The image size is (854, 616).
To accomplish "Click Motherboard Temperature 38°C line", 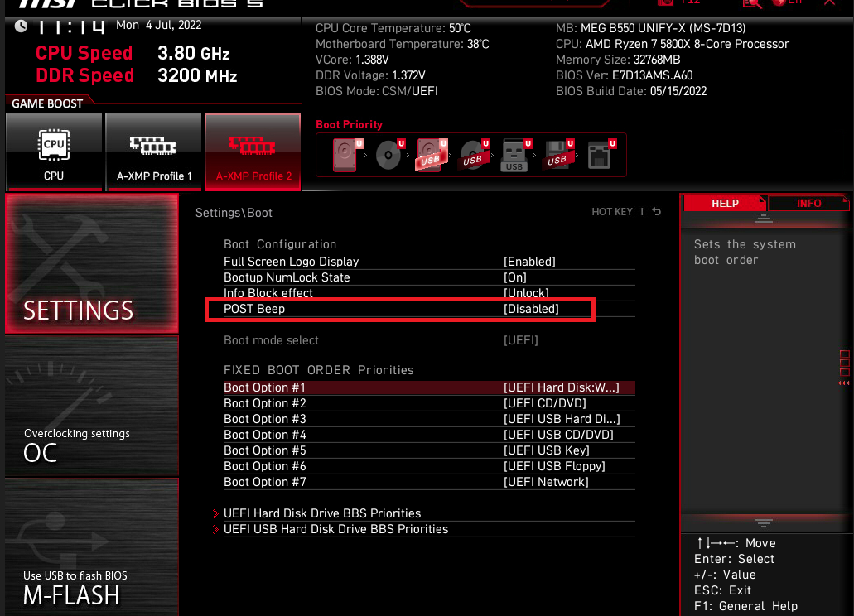I will [403, 44].
